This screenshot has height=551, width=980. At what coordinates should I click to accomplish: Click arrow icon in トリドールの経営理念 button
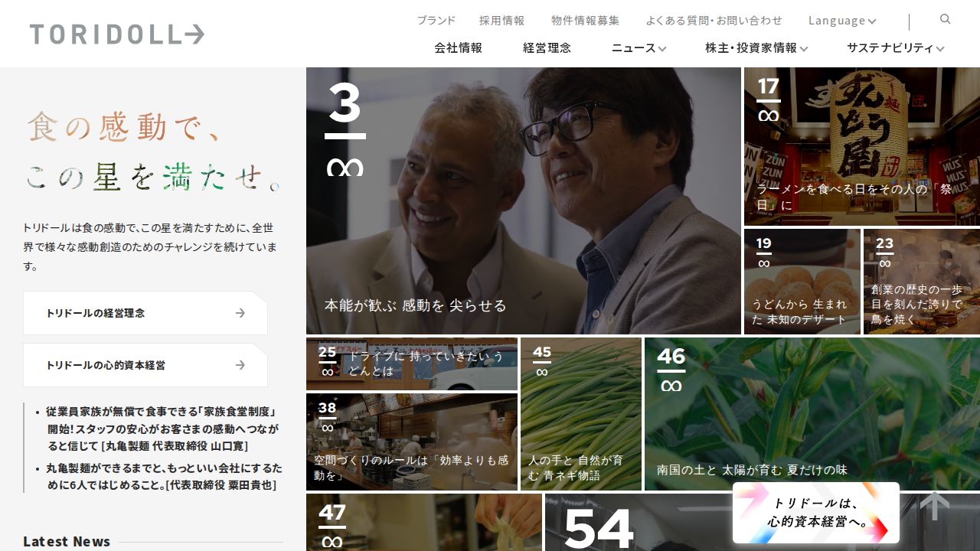[240, 313]
